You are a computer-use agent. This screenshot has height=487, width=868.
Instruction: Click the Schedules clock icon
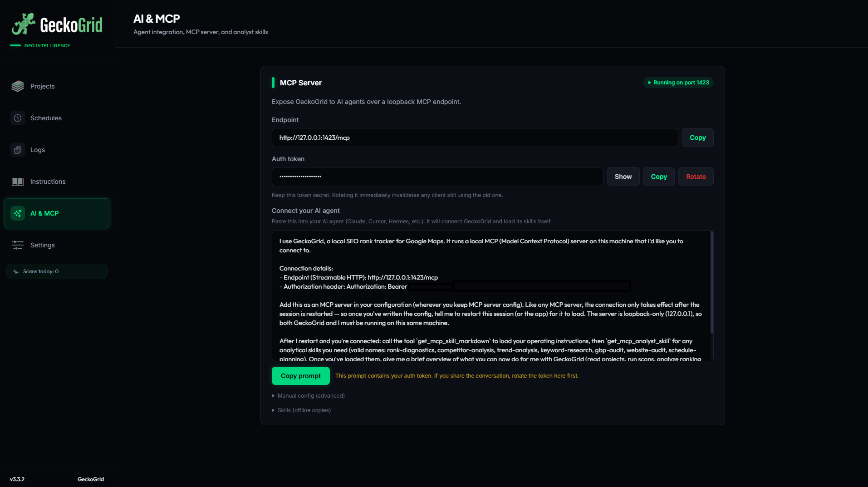coord(18,118)
